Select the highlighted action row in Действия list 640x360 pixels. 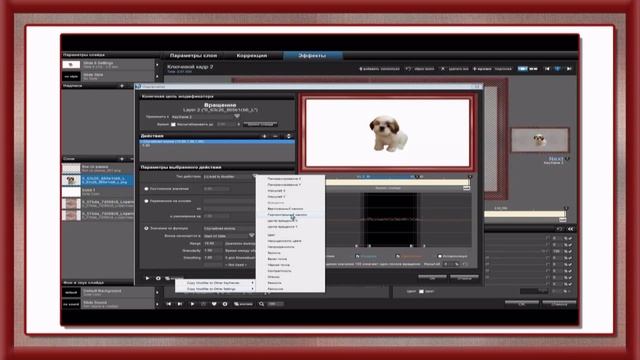pyautogui.click(x=217, y=142)
